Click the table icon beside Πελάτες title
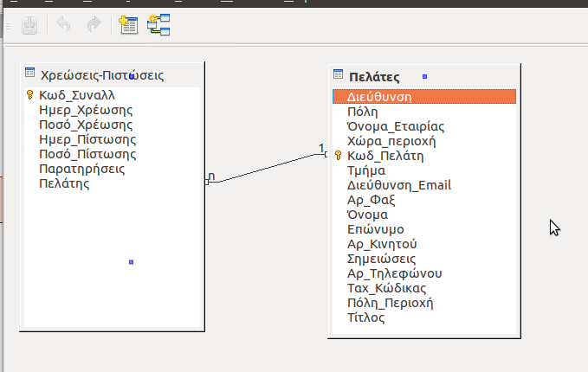The width and height of the screenshot is (588, 372). tap(339, 76)
